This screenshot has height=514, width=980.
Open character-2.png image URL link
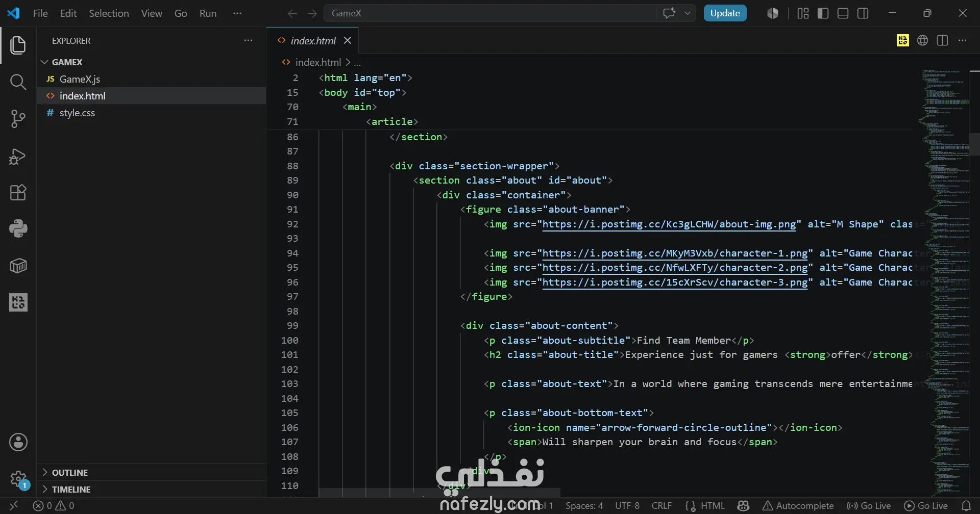coord(675,267)
